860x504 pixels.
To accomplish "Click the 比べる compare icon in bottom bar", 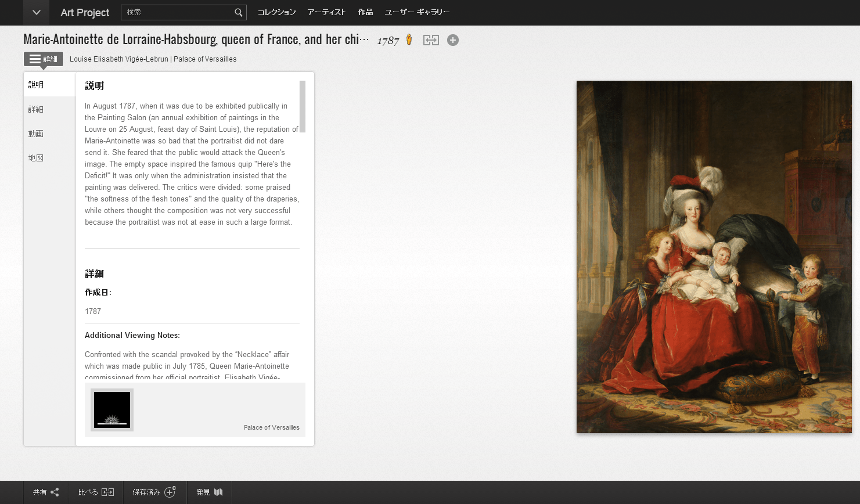I will (x=108, y=492).
